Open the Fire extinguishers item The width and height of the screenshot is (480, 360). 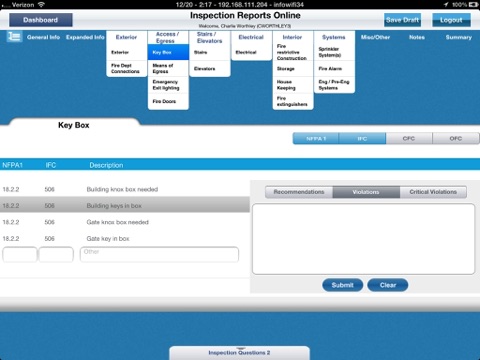pyautogui.click(x=293, y=101)
